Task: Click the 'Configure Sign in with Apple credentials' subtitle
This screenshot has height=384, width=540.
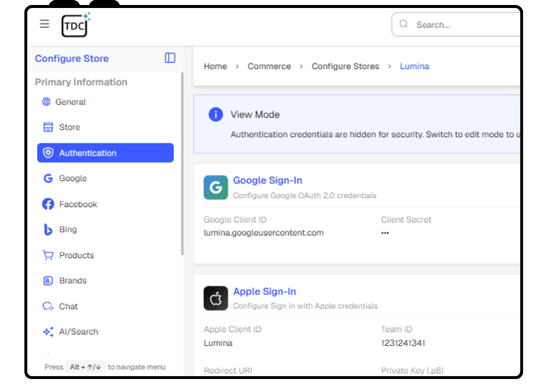Action: click(x=305, y=306)
